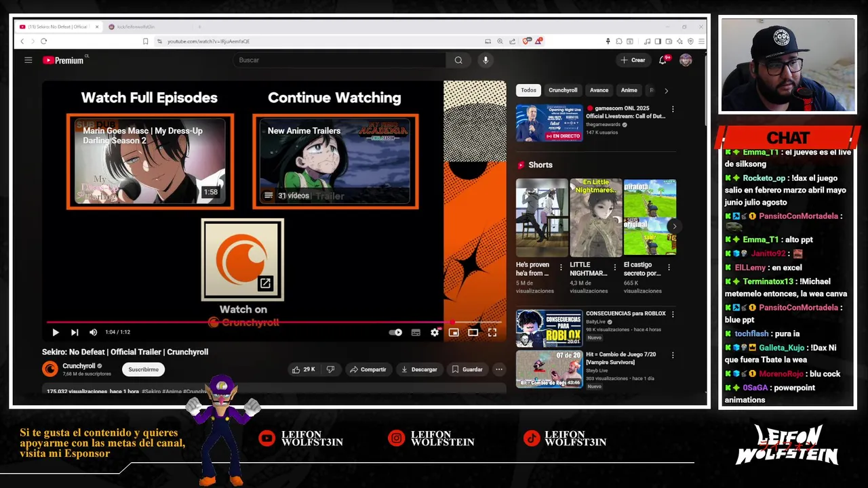Open the YouTube hamburger guide menu

(x=28, y=60)
